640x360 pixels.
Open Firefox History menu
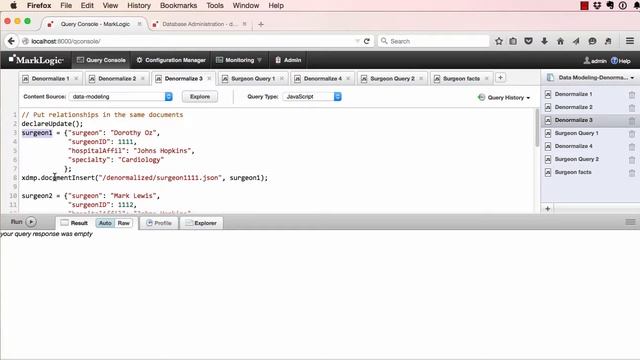(x=139, y=6)
